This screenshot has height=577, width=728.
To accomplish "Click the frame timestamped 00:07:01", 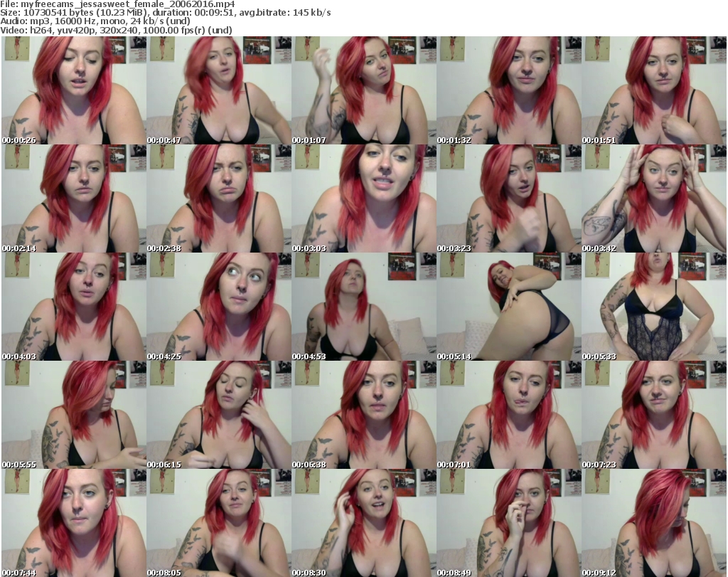I will tap(509, 415).
